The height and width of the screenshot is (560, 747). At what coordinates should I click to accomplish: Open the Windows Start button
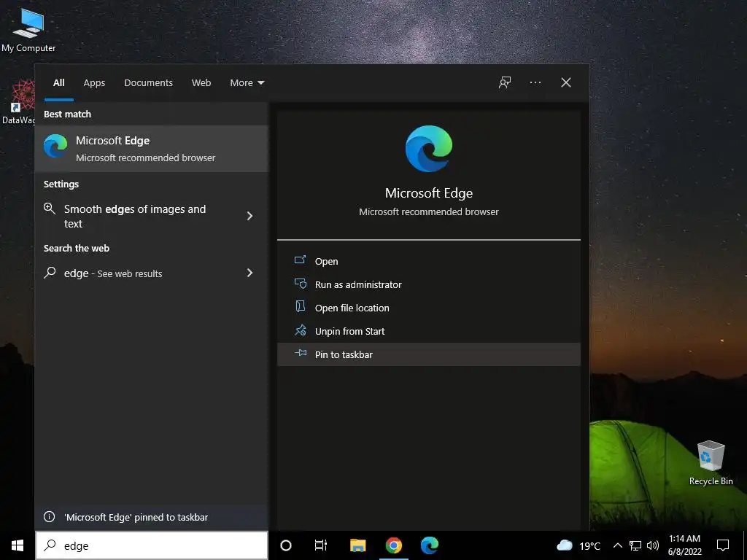18,545
